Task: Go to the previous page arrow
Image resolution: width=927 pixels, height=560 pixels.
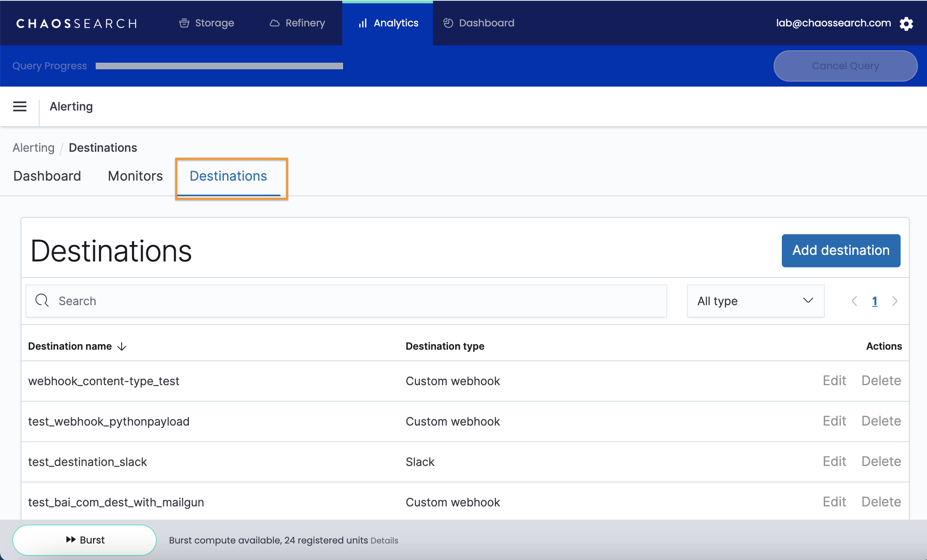Action: tap(854, 301)
